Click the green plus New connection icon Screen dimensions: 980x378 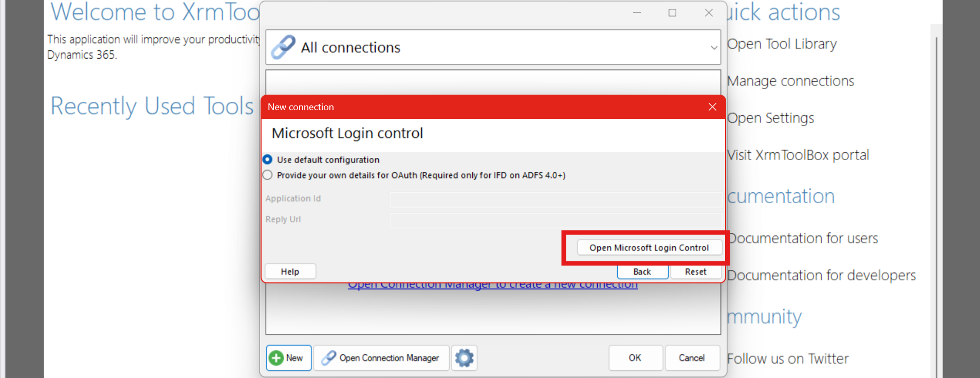tap(276, 358)
